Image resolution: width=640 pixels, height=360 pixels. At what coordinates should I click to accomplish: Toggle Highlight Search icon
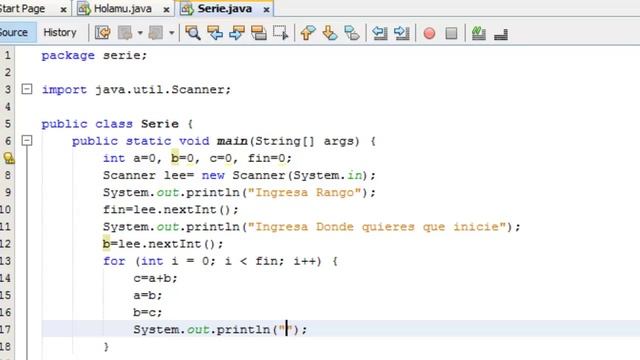(x=259, y=33)
